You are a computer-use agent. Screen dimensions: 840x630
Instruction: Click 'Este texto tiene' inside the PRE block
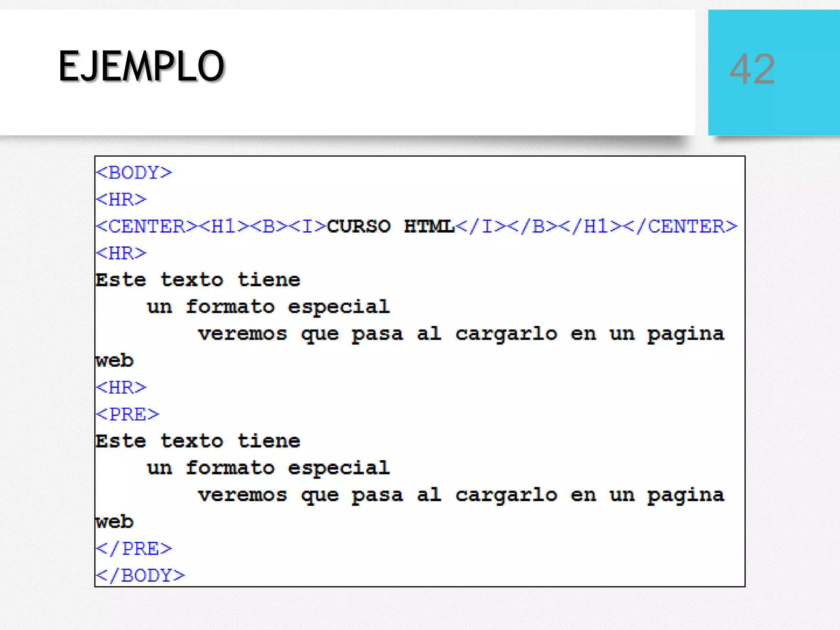pos(198,441)
